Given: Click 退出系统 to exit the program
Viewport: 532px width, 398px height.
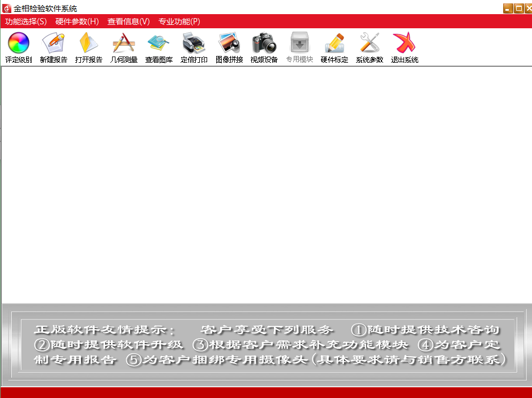Looking at the screenshot, I should [x=404, y=44].
